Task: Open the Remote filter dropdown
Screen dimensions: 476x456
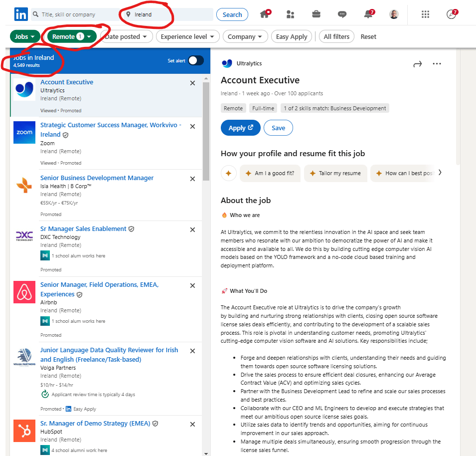Action: click(72, 37)
